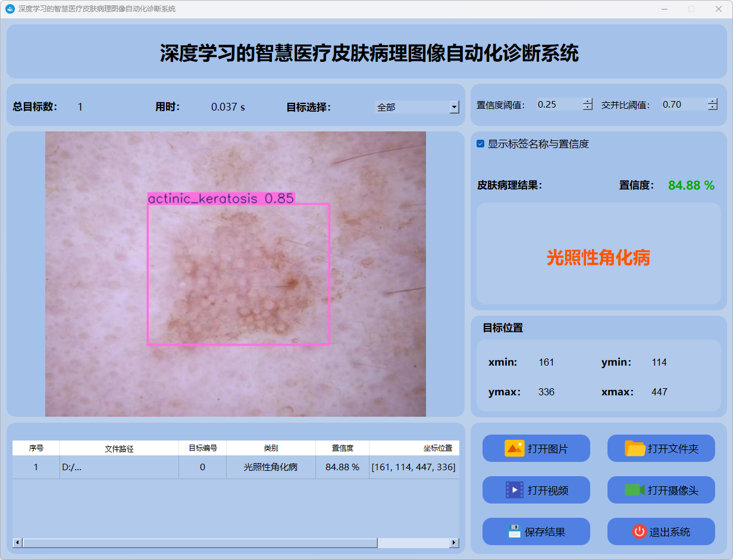Click the right arrow of the table scrollbar

point(454,543)
